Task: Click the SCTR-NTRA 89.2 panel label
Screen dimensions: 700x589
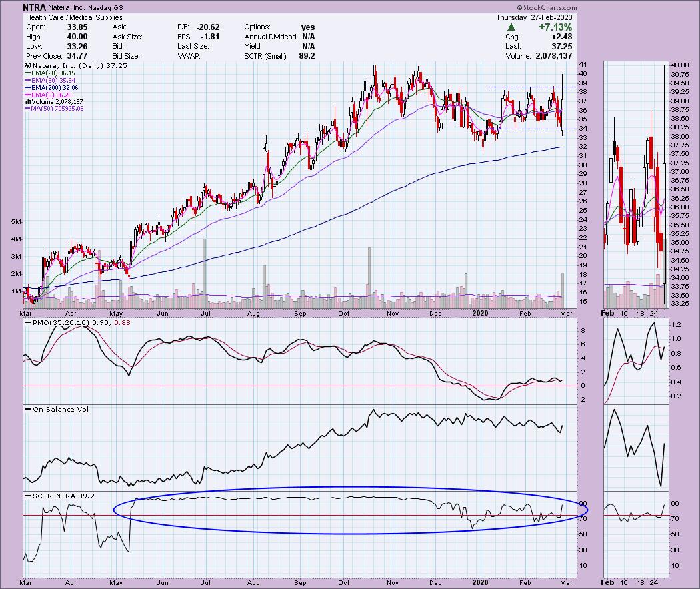Action: coord(63,496)
